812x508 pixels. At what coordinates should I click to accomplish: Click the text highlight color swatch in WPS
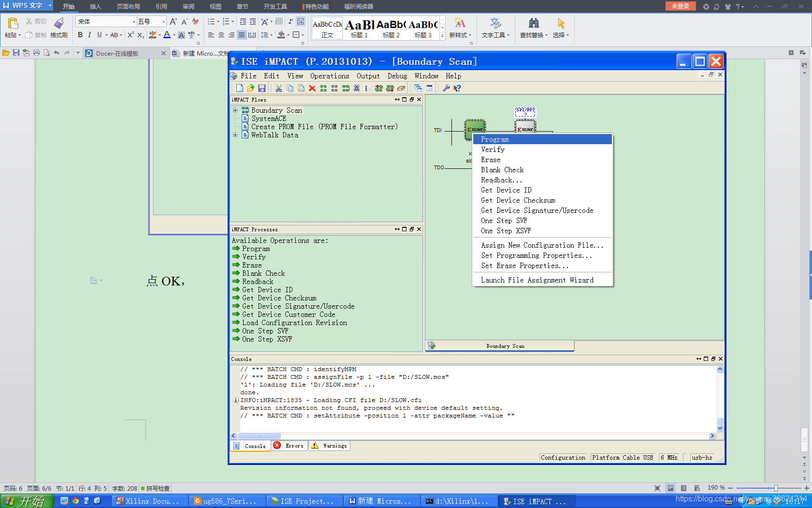(153, 35)
